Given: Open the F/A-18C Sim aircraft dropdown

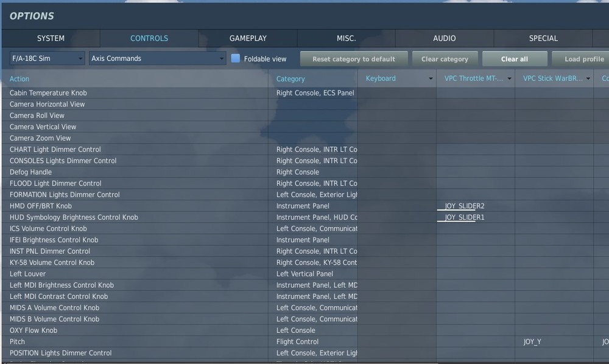Looking at the screenshot, I should [x=47, y=58].
